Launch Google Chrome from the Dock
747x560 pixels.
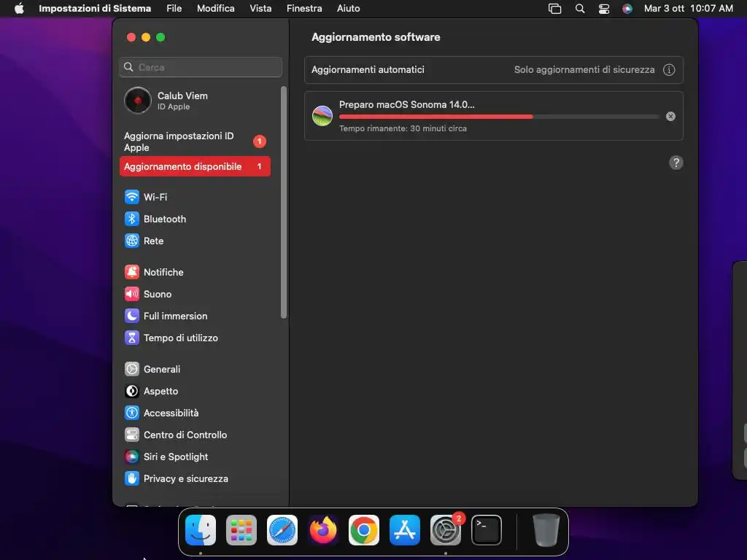pos(364,530)
